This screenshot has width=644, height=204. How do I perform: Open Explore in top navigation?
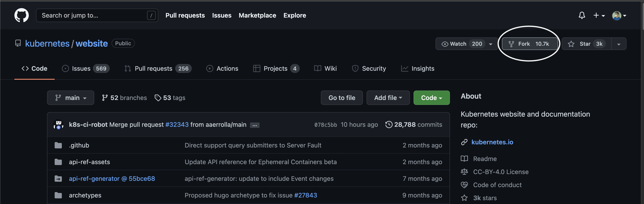(295, 15)
